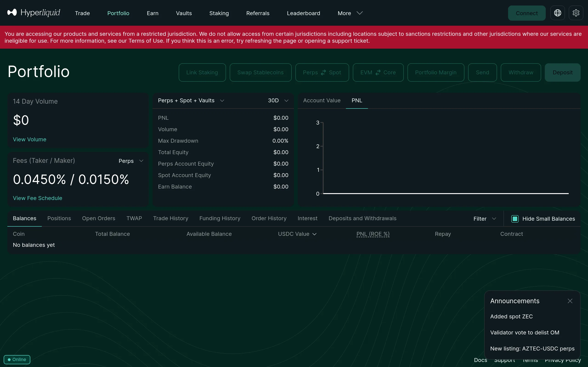Click the Deposit button
The image size is (588, 367).
pyautogui.click(x=563, y=72)
